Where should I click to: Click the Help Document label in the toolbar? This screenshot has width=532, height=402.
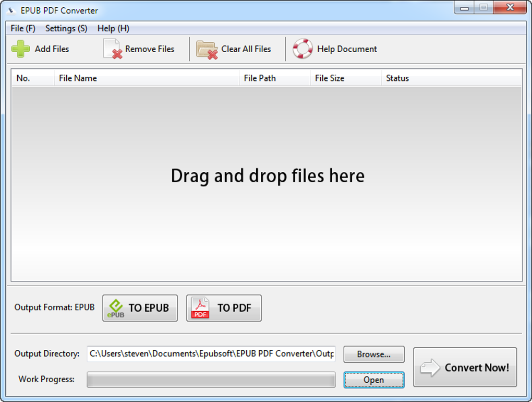click(x=347, y=49)
